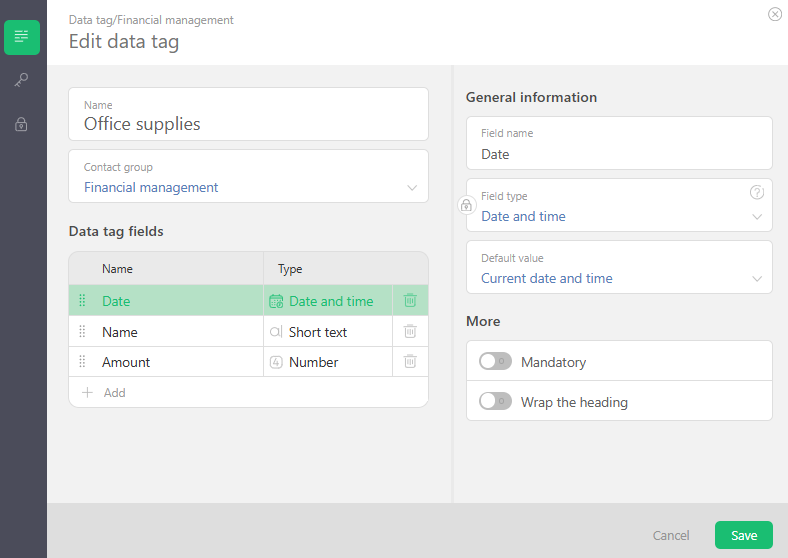Click the Current date and time value

[547, 278]
